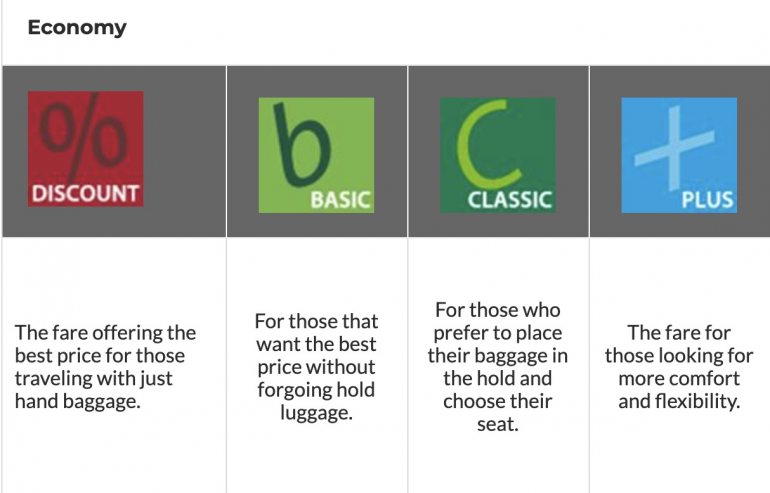
Task: Pick the blue Plus fare icon
Action: click(679, 154)
